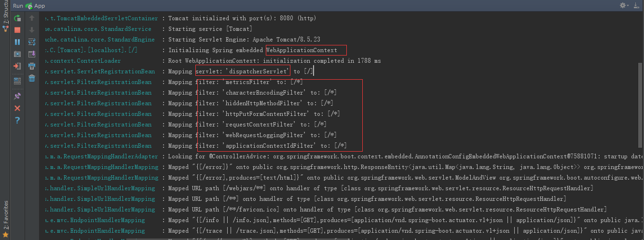
Task: Hide the Run tool window
Action: (x=636, y=5)
